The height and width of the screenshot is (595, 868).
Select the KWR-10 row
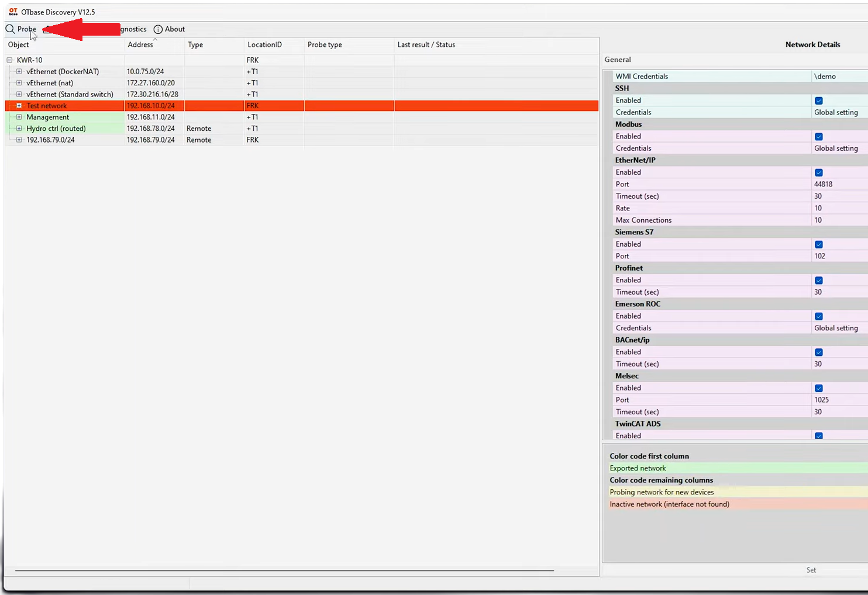(x=302, y=60)
